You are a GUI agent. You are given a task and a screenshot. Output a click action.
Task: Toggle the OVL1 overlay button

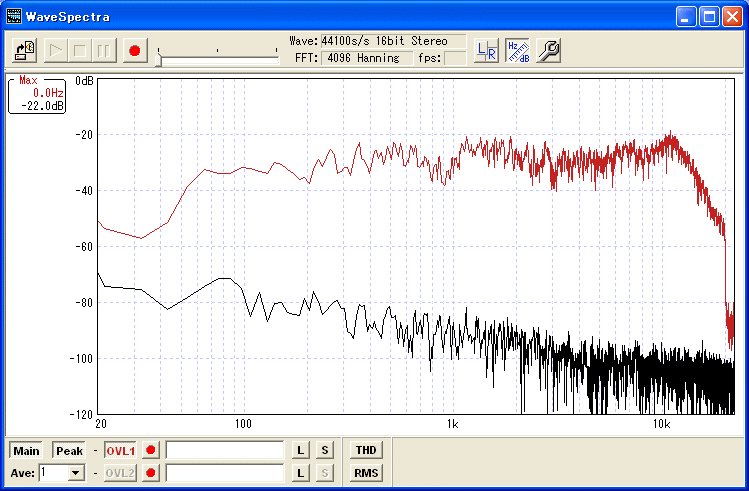point(120,451)
